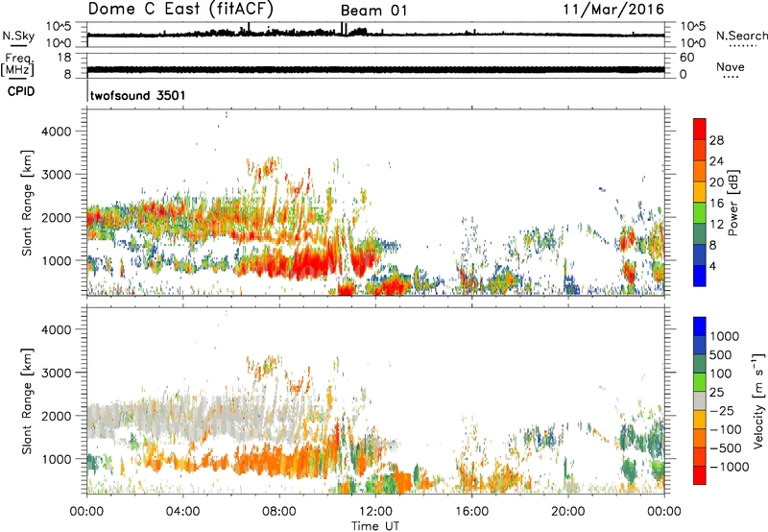Pick the red bottom segment of the velocity colorbar
This screenshot has width=768, height=532.
[x=700, y=475]
